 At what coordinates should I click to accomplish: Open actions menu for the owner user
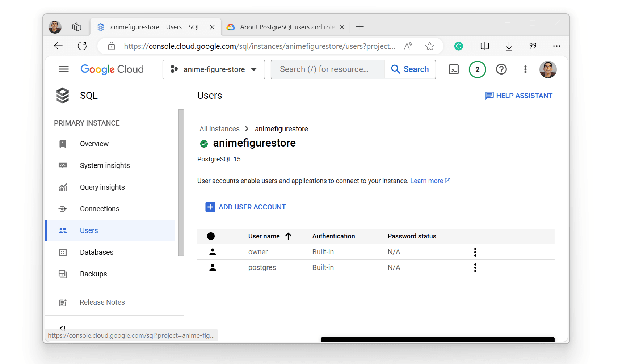coord(475,252)
